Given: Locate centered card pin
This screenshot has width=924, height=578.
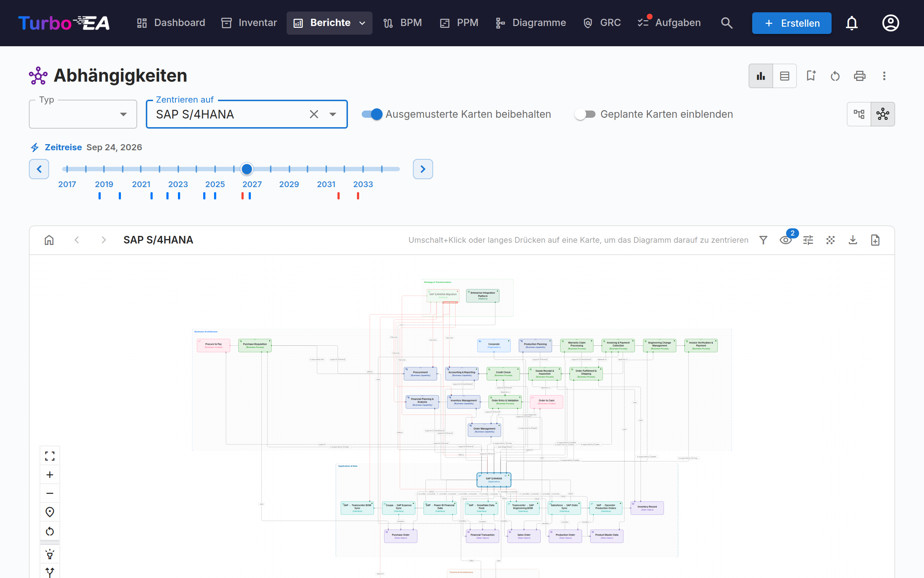Looking at the screenshot, I should [x=50, y=512].
